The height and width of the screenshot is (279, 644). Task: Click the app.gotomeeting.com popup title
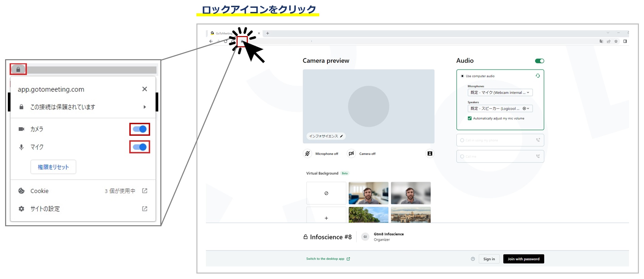click(51, 89)
